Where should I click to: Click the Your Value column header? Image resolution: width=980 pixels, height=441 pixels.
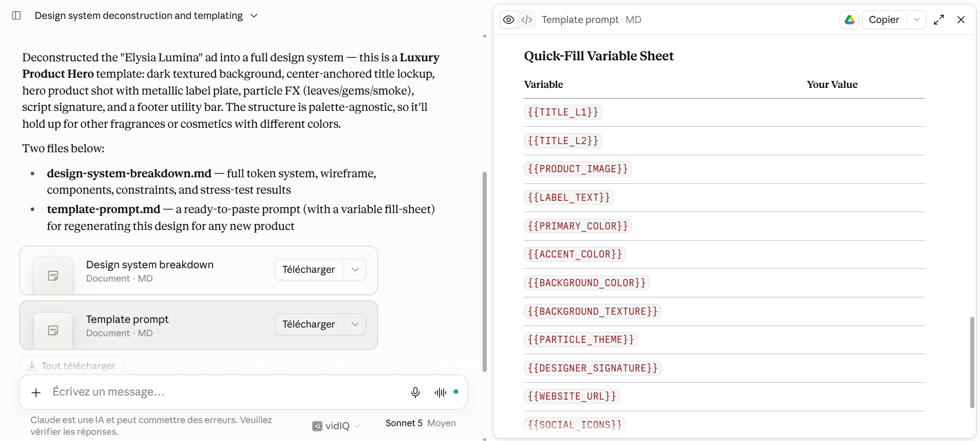[x=832, y=84]
